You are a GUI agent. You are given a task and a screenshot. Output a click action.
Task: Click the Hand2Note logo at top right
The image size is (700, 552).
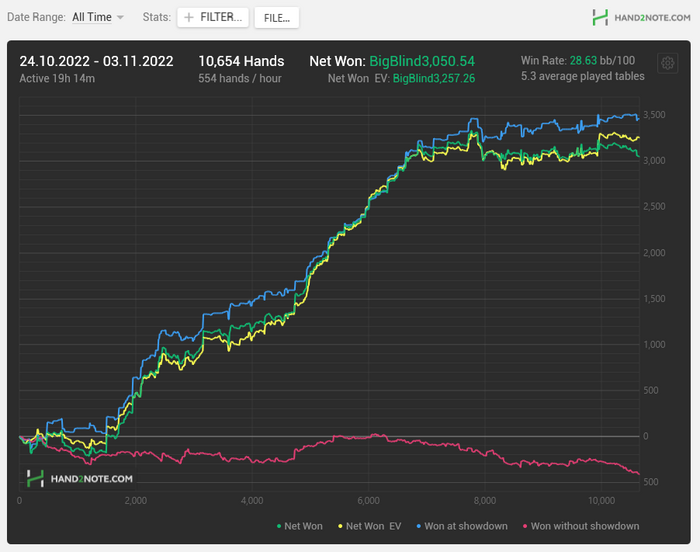pyautogui.click(x=641, y=18)
